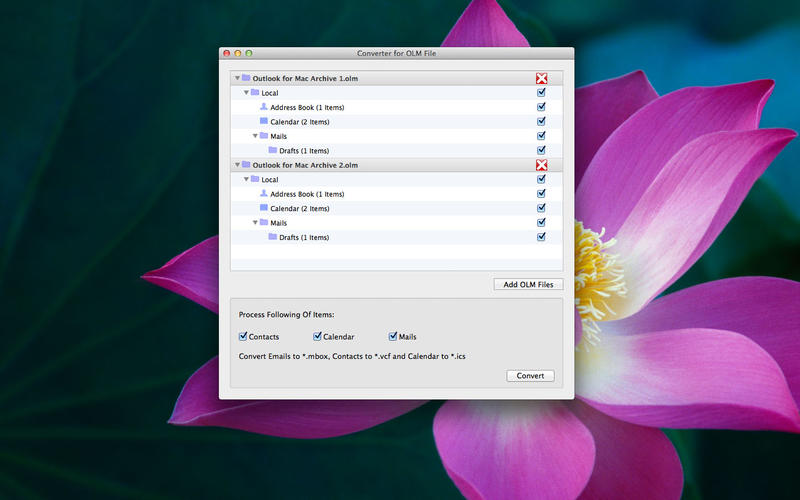The width and height of the screenshot is (800, 500).
Task: Click the second archive's Calendar folder icon
Action: point(264,208)
